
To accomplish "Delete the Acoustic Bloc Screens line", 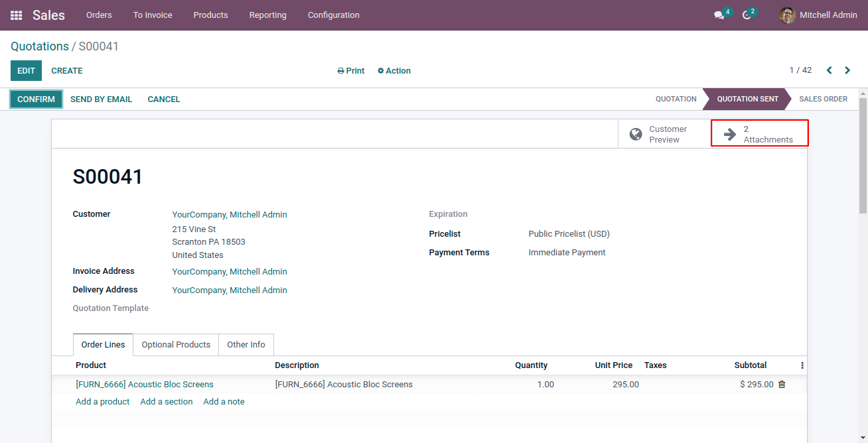I will 782,385.
